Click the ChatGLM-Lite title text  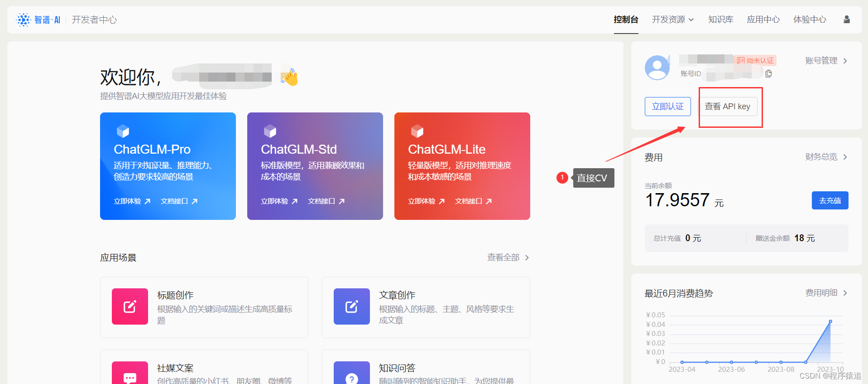[447, 149]
